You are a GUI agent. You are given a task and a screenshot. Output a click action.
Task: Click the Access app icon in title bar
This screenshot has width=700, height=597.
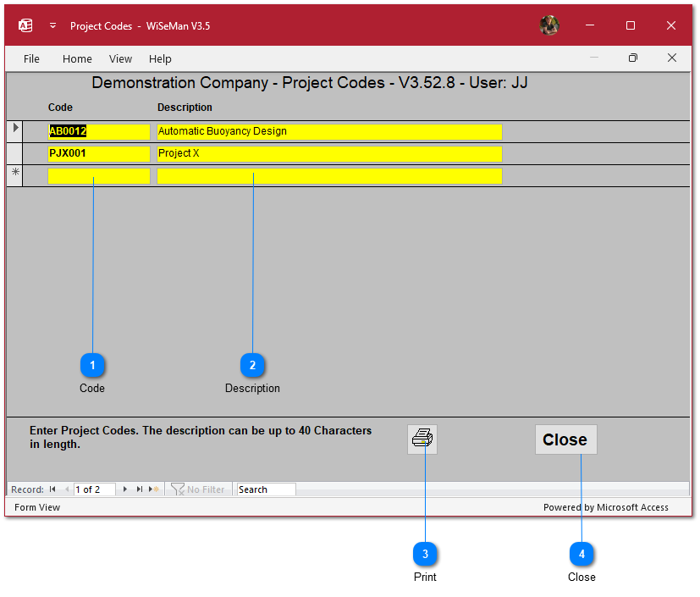pos(25,25)
